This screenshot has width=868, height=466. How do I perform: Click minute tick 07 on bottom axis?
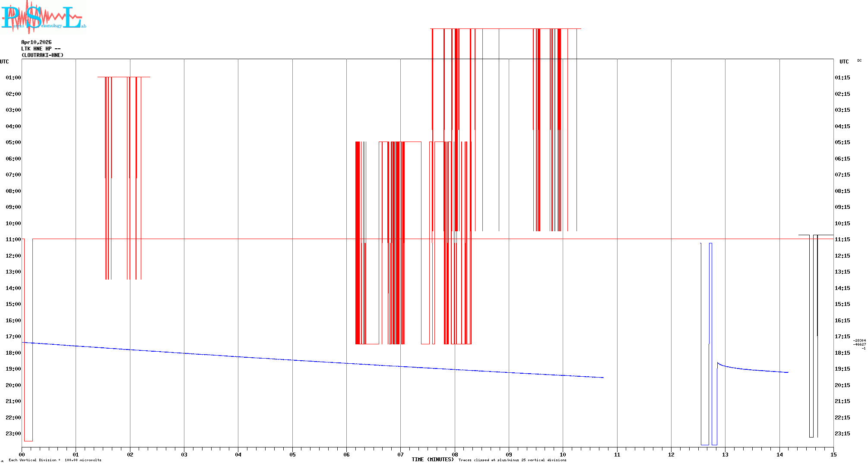400,454
